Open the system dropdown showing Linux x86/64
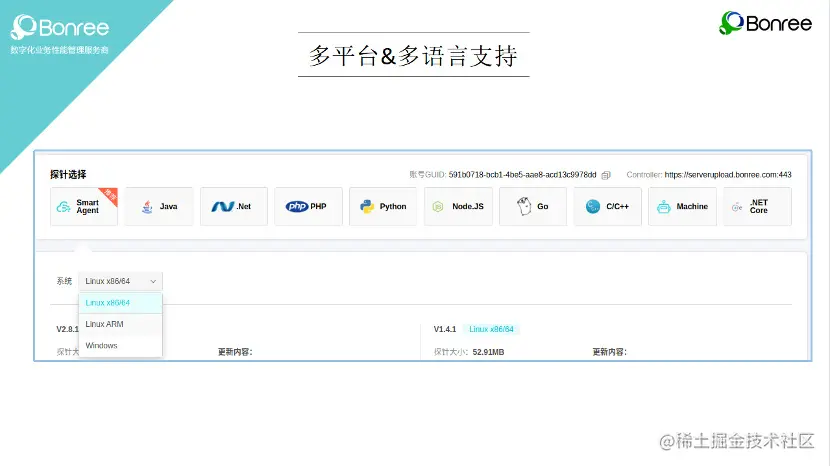The height and width of the screenshot is (466, 830). [x=120, y=281]
